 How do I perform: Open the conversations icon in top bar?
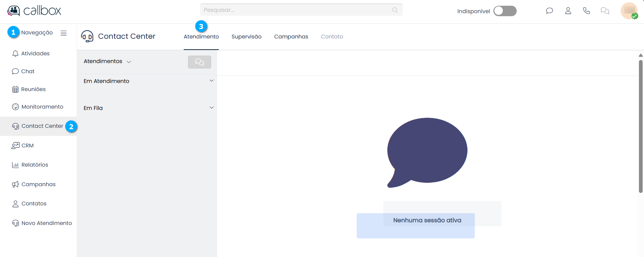pos(605,11)
